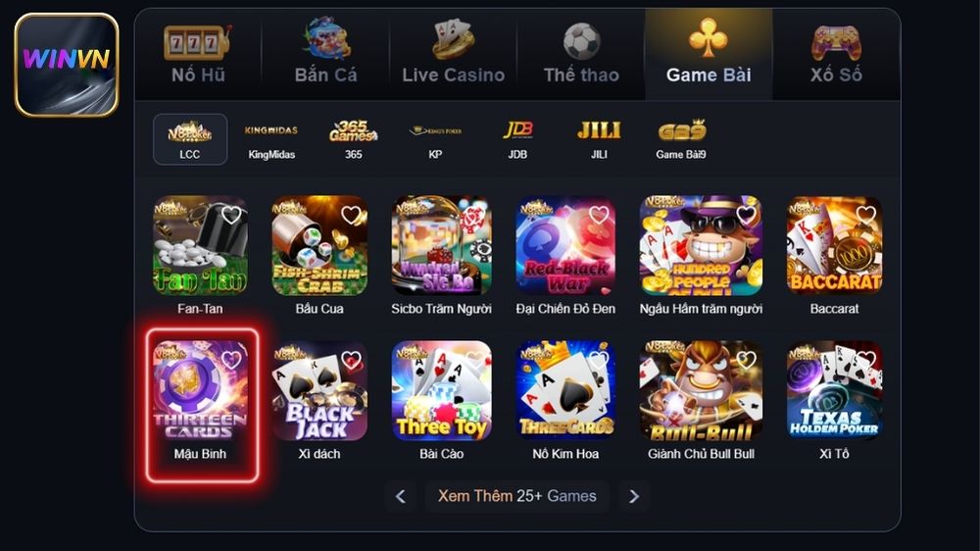Toggle the heart on the Baccarat tile
This screenshot has width=980, height=551.
click(x=865, y=215)
